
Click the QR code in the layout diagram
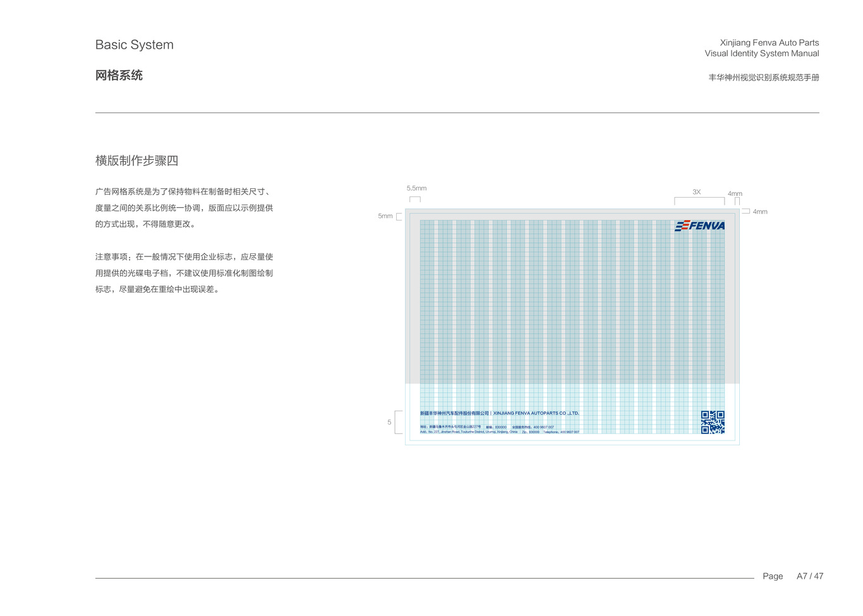pyautogui.click(x=713, y=422)
